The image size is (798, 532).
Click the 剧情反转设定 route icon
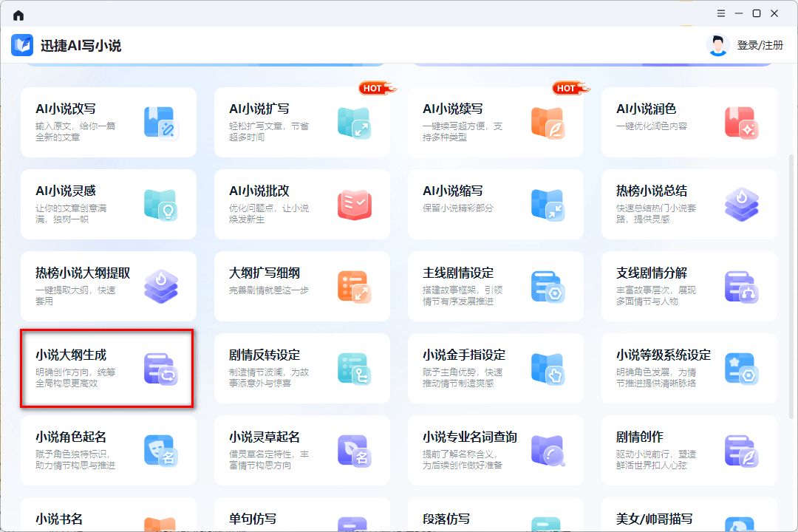pos(354,369)
